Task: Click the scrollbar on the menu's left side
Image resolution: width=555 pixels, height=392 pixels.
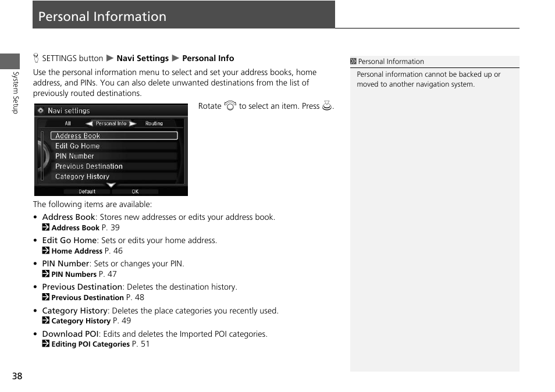Action: coord(42,156)
